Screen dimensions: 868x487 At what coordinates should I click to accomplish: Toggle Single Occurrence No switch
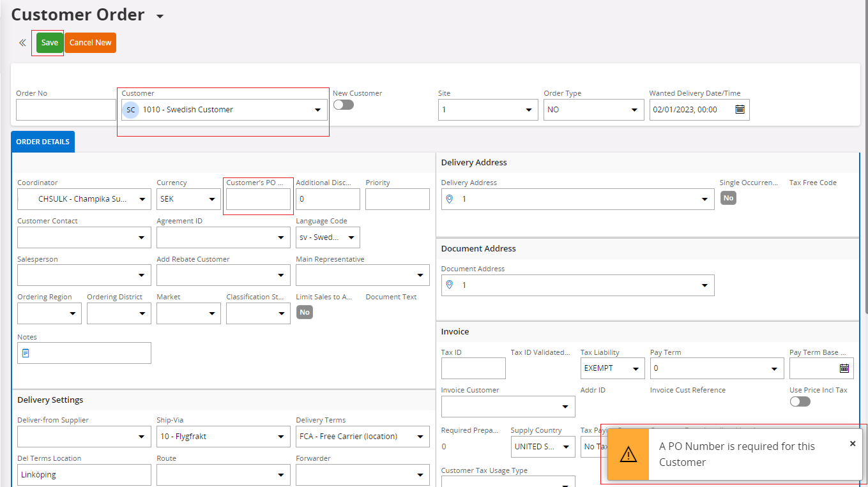728,198
